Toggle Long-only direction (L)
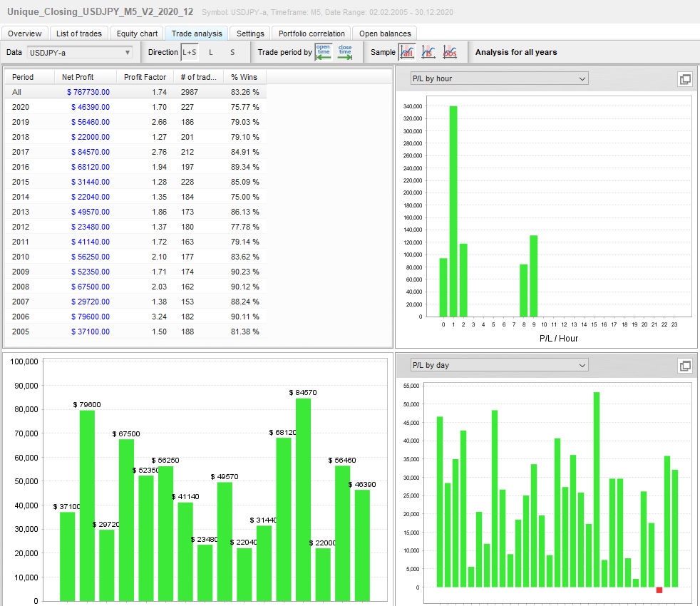This screenshot has height=606, width=700. coord(210,52)
